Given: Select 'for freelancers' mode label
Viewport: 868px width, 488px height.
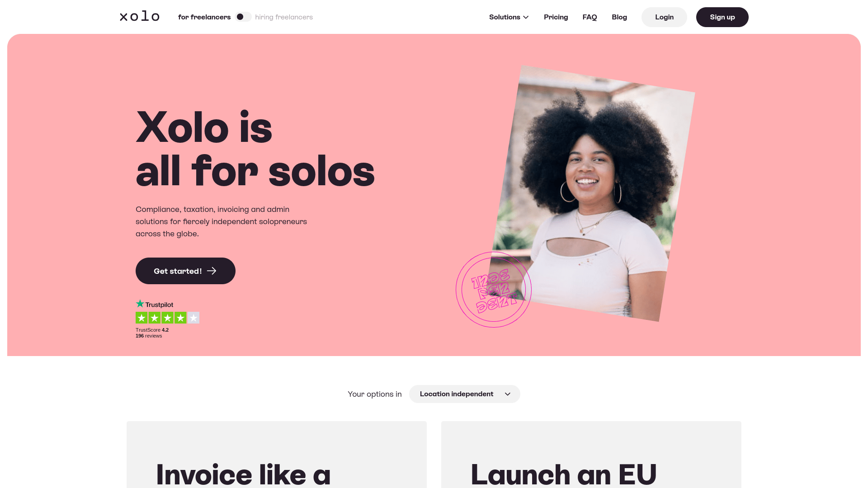Looking at the screenshot, I should 204,17.
